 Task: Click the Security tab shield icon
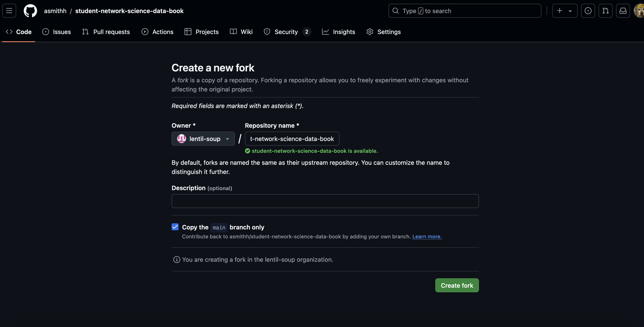point(267,32)
